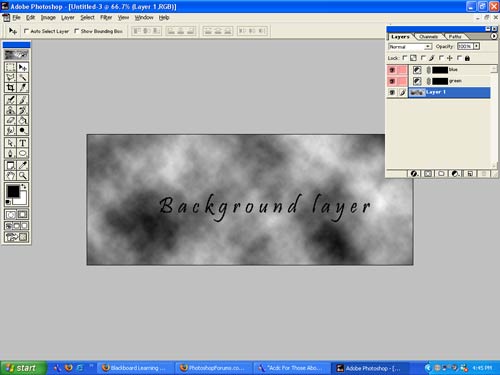The image size is (500, 375).
Task: Open the Filter menu
Action: click(106, 17)
